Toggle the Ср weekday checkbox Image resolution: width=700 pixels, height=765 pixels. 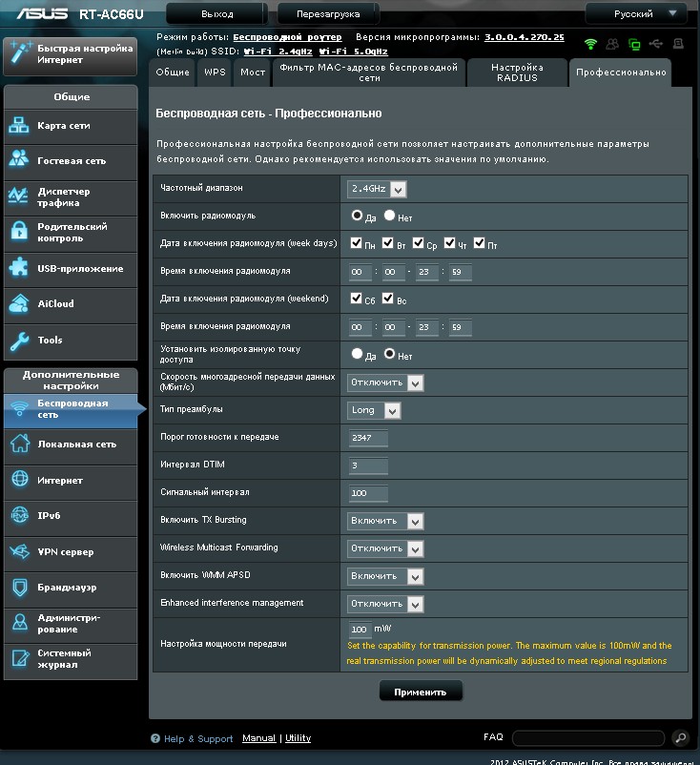coord(418,243)
